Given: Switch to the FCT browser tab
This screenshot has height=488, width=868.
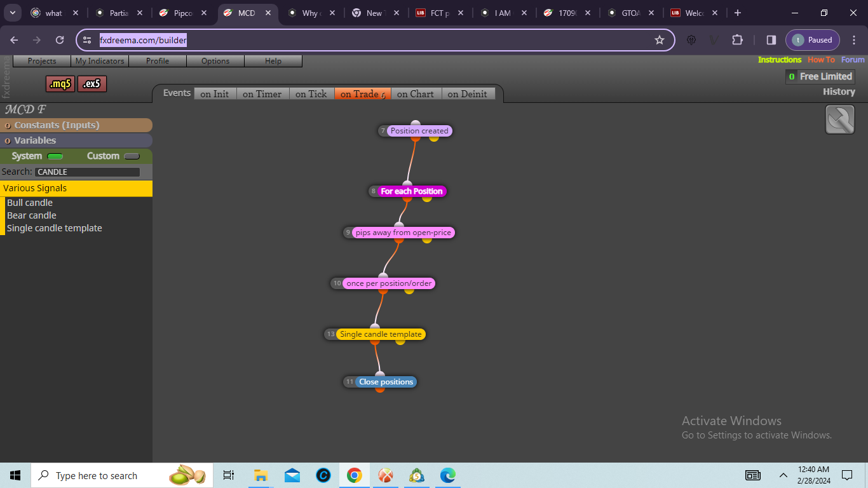Looking at the screenshot, I should click(440, 13).
